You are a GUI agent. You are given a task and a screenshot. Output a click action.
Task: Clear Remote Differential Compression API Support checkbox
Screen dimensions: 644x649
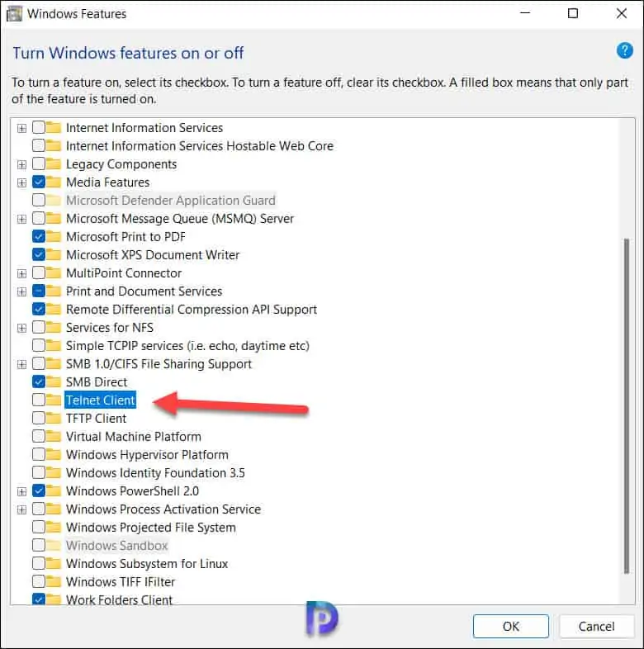[39, 309]
